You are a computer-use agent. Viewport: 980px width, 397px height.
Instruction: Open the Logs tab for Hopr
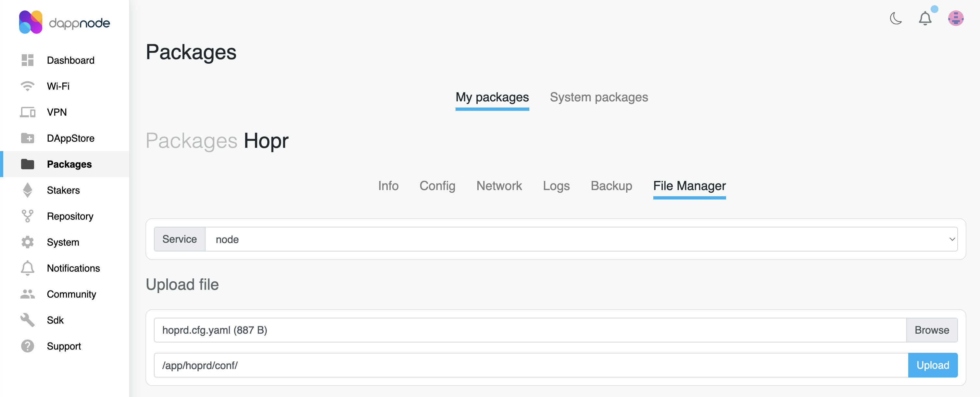556,186
